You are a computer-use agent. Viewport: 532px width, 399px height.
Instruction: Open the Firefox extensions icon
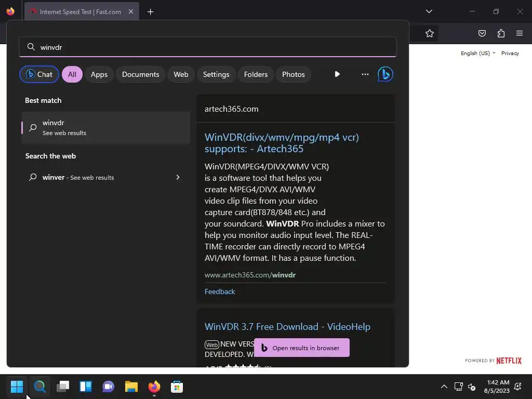point(501,33)
